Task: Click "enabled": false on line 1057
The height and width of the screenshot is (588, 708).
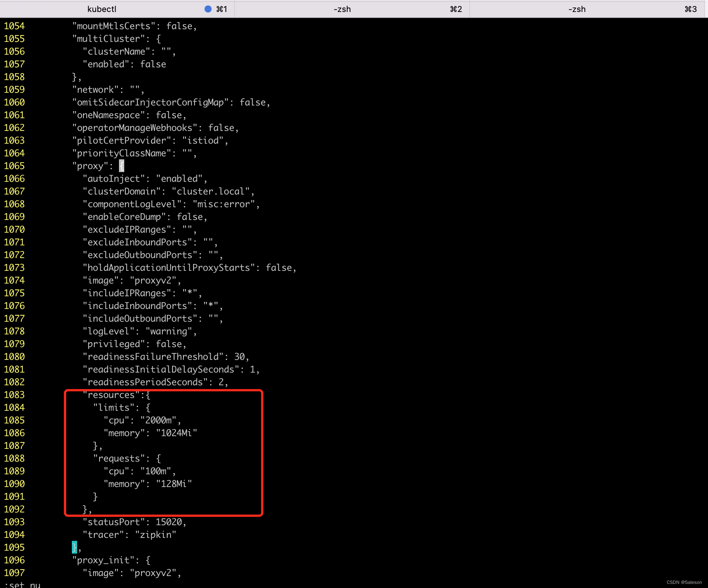Action: point(124,64)
